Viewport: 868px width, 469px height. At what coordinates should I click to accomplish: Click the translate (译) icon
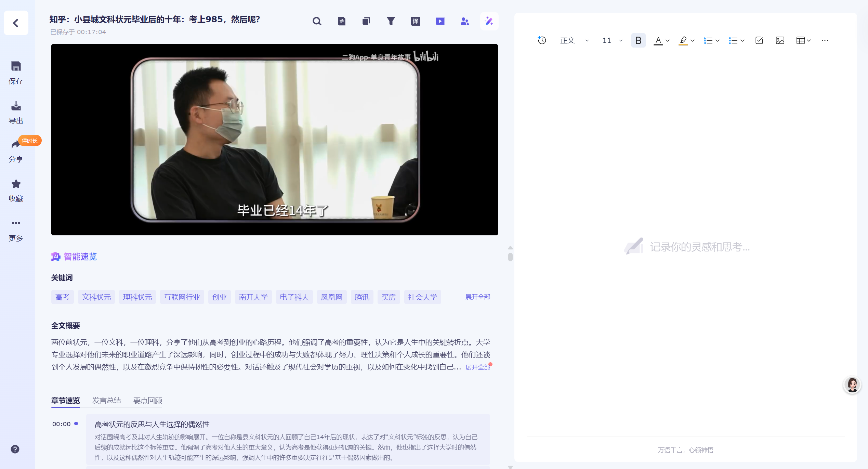415,21
